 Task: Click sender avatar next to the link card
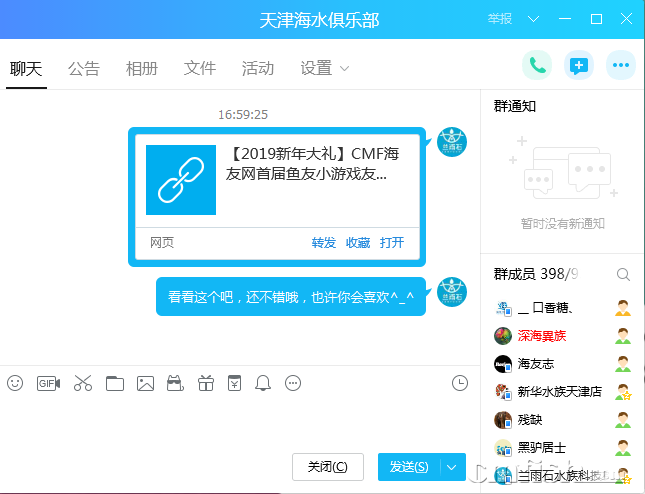[452, 142]
